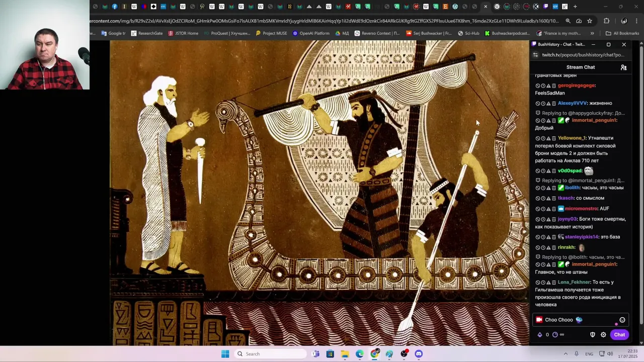This screenshot has height=362, width=644.
Task: Send message with the purple Chat button
Action: point(619,335)
